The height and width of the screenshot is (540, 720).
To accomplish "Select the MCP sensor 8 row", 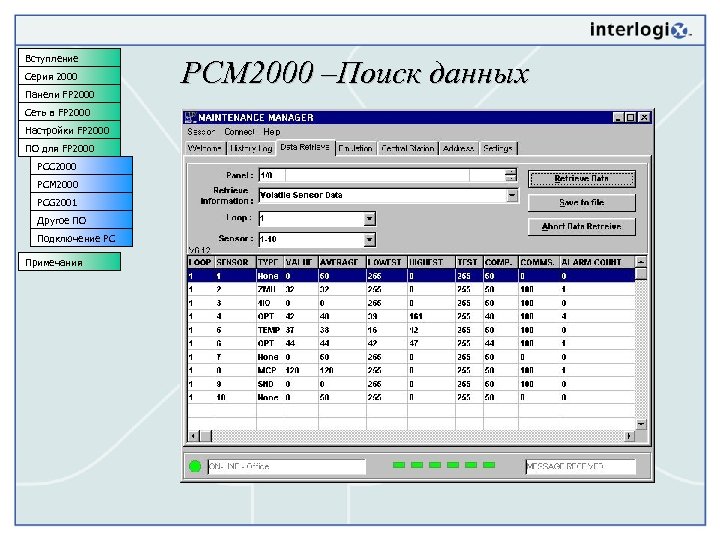I will coord(411,370).
